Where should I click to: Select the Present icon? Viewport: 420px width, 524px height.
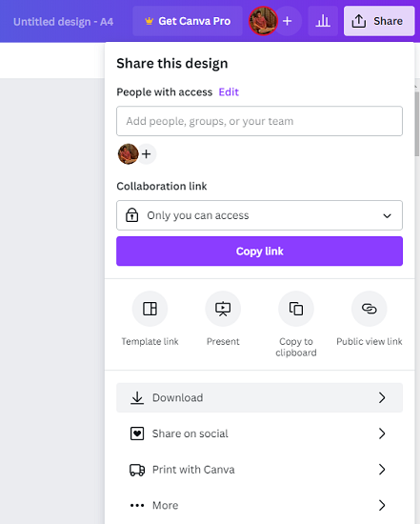223,309
